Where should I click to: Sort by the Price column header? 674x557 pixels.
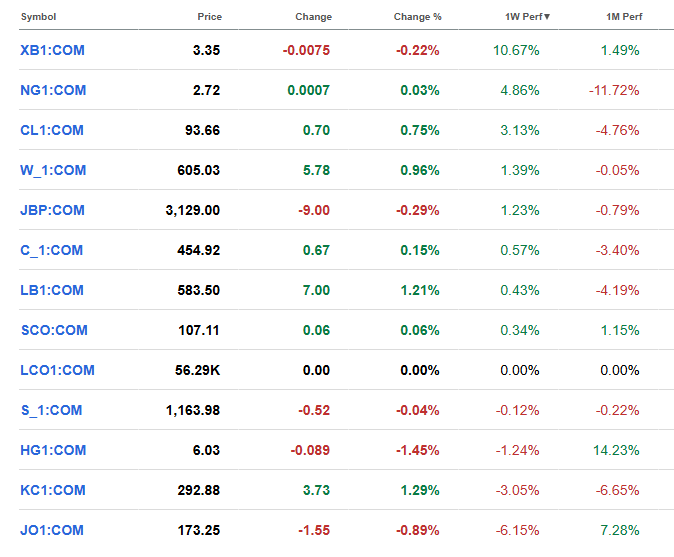pos(209,17)
